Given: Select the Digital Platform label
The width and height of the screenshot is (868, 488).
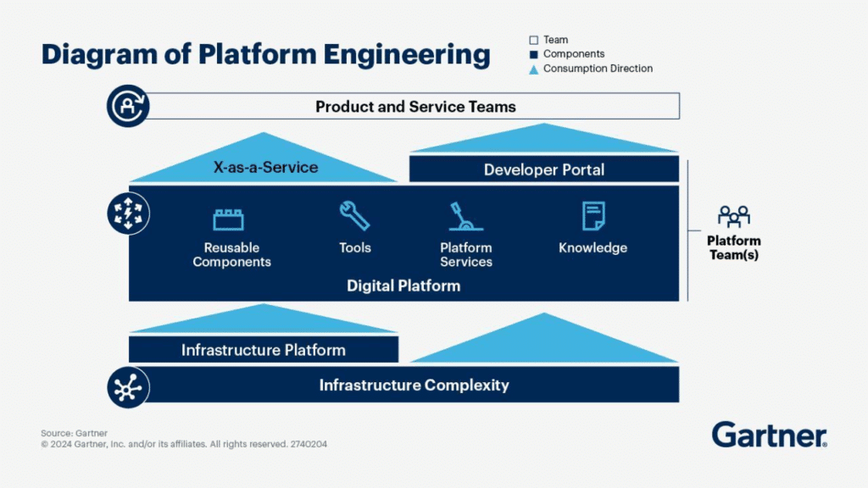Looking at the screenshot, I should 403,286.
